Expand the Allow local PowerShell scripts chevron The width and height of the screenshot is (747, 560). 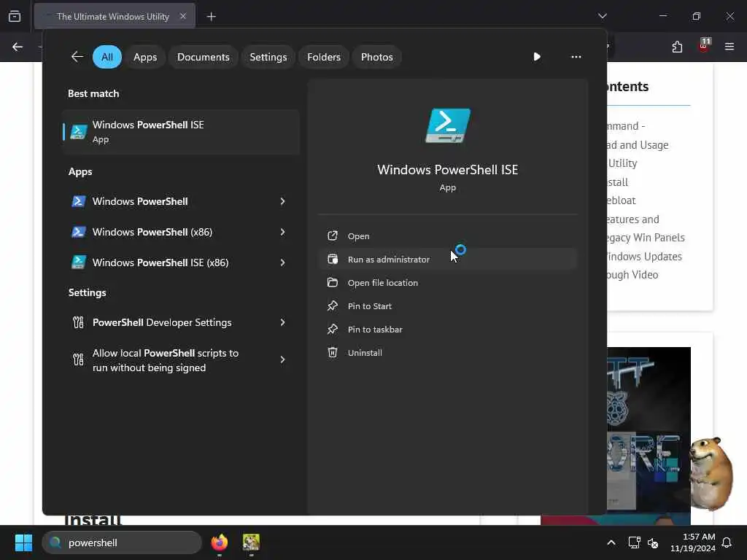click(282, 359)
